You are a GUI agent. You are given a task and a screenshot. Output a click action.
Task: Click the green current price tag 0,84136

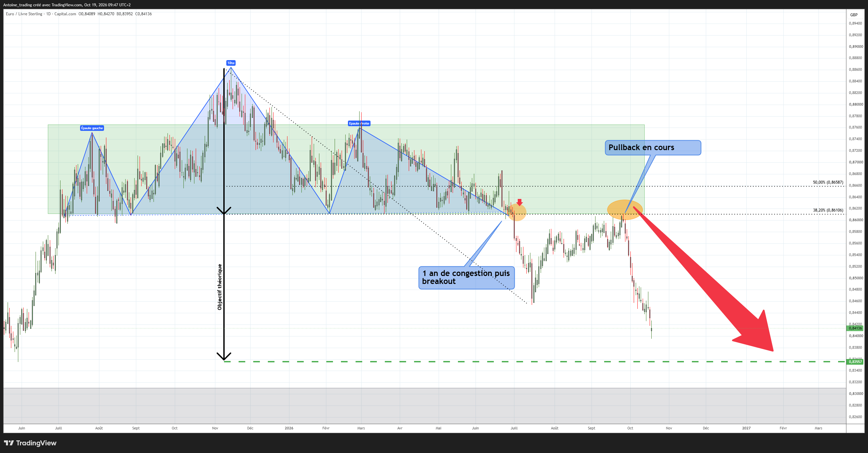855,328
